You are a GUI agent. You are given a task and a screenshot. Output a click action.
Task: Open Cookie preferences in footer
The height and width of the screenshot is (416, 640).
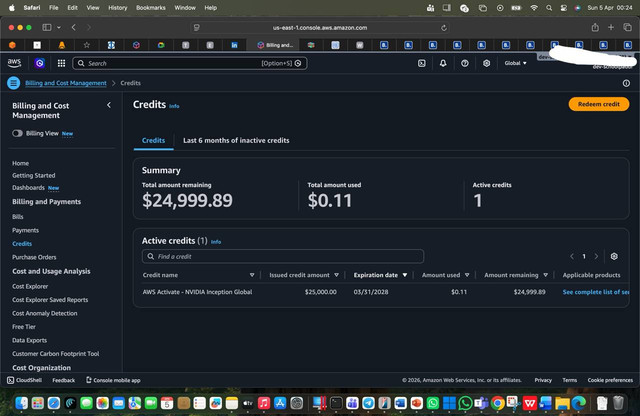coord(610,380)
